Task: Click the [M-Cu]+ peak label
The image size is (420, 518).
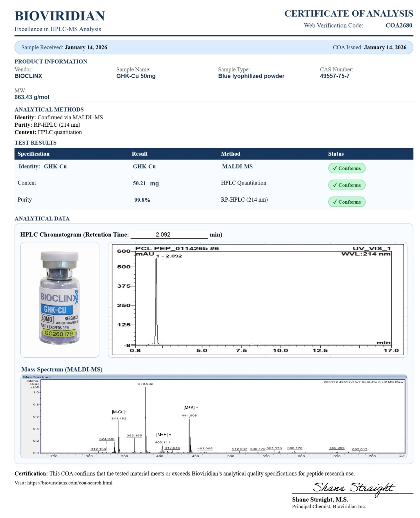Action: coord(119,412)
